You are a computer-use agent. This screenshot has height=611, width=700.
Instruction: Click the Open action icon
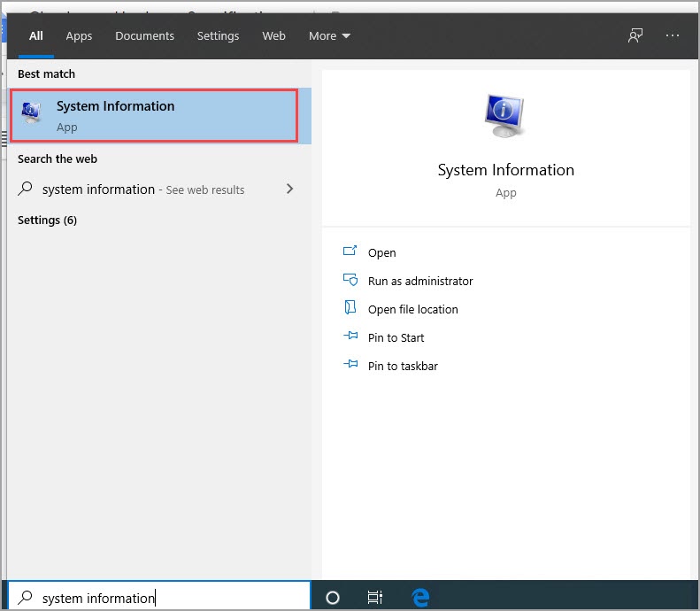click(350, 251)
